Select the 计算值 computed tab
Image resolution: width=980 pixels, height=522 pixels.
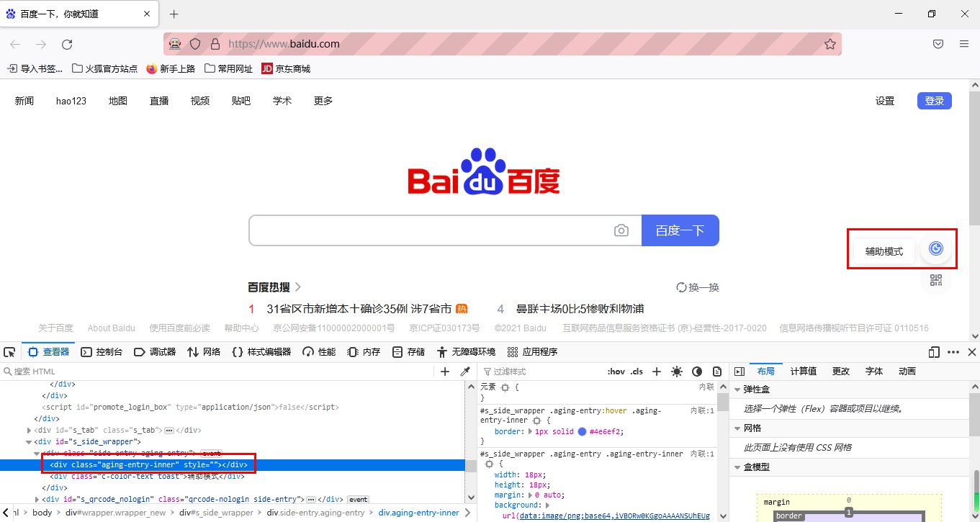804,372
